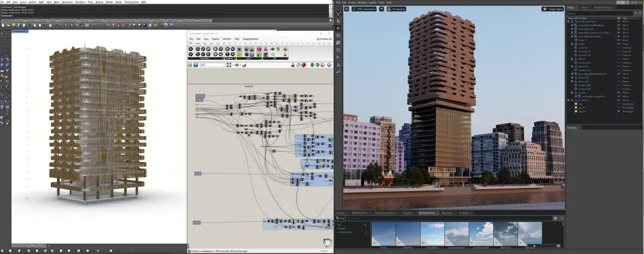This screenshot has height=254, width=644.
Task: Open the Paneling Tools menu in Rhino
Action: (x=131, y=2)
